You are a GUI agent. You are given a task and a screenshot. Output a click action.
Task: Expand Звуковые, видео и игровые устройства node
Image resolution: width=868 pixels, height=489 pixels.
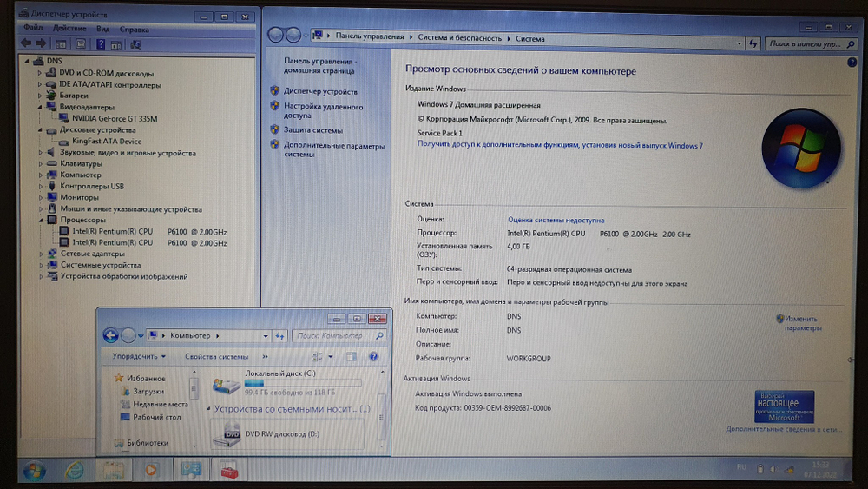[41, 153]
